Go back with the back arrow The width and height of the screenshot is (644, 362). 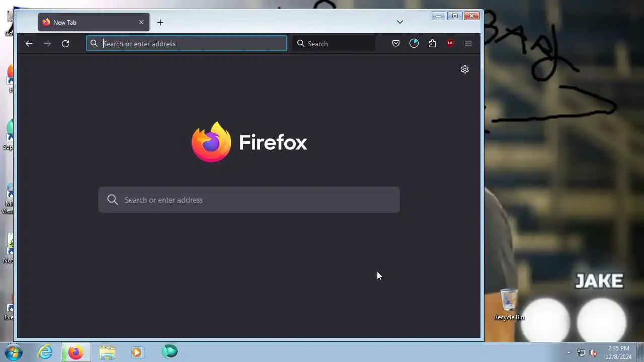(x=29, y=44)
